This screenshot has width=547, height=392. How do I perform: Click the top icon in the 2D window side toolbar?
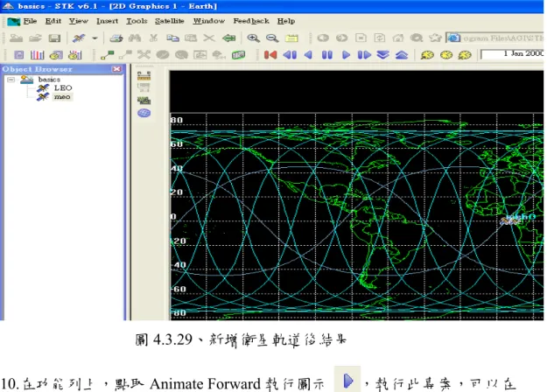coord(144,75)
